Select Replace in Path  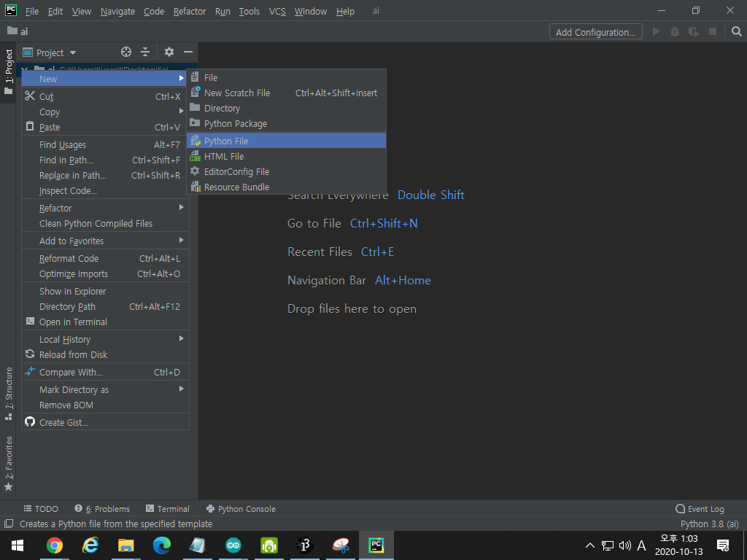[105, 175]
